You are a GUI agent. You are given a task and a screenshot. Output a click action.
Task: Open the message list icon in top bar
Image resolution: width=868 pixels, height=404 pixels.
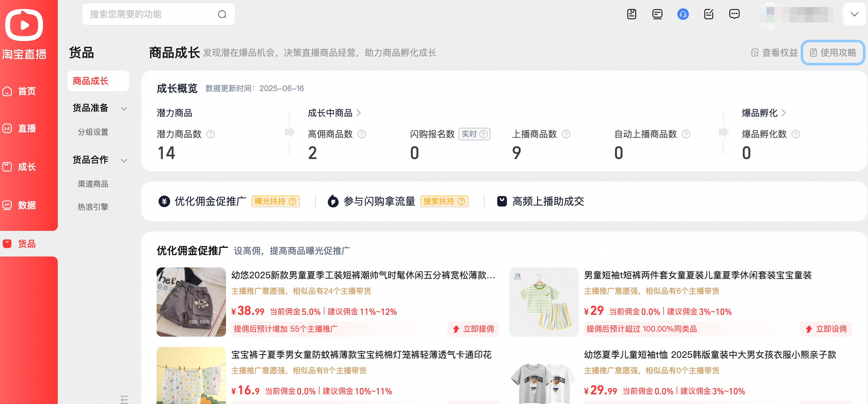657,14
